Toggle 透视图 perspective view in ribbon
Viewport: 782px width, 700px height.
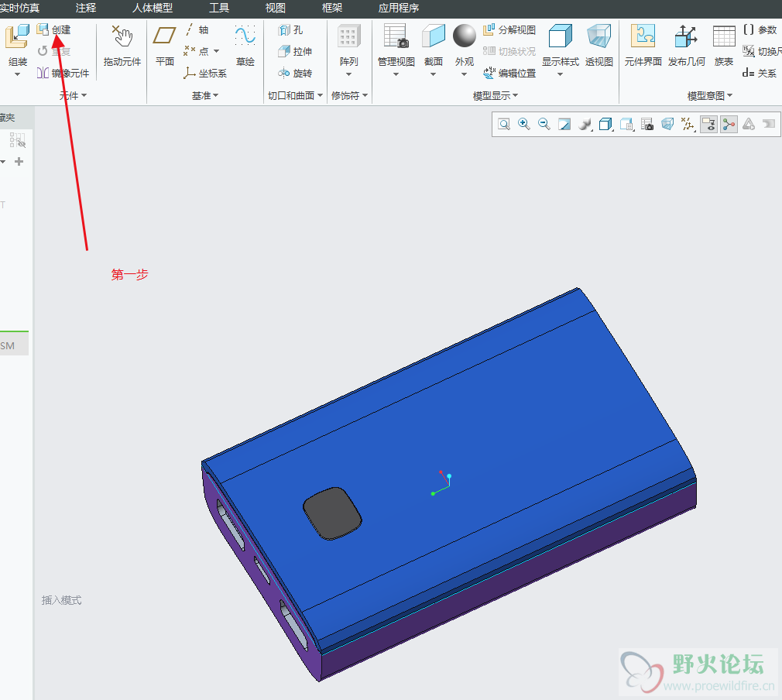[x=599, y=45]
